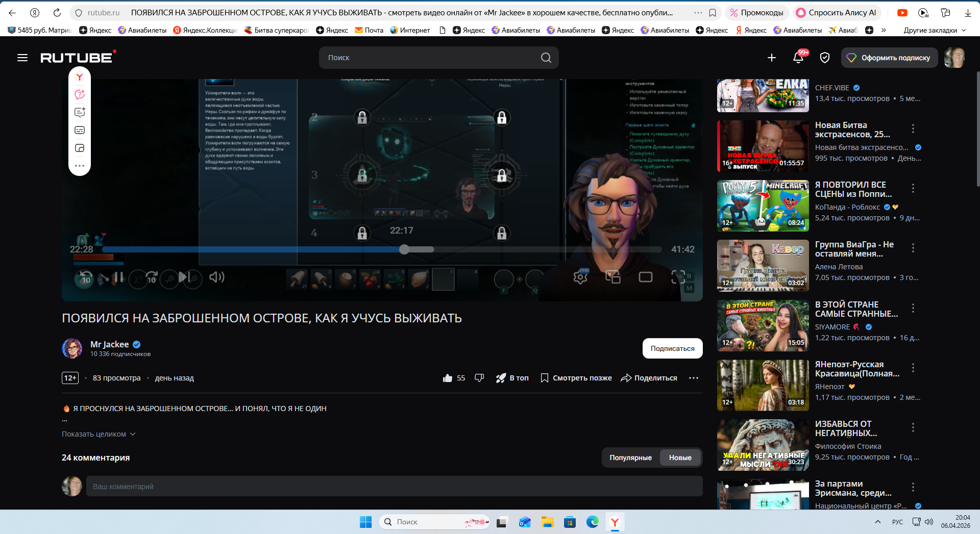Viewport: 980px width, 534px height.
Task: Click 'Спросить Алису AI' in the browser toolbar
Action: tap(837, 13)
